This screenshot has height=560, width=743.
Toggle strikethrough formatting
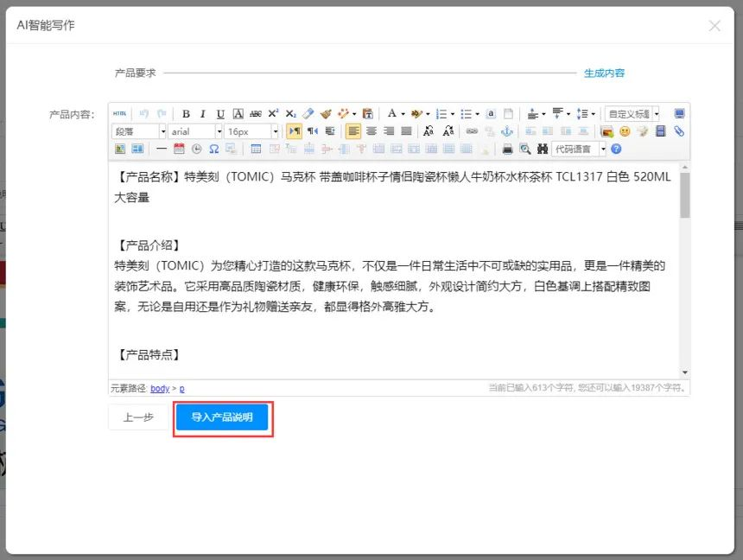point(256,114)
